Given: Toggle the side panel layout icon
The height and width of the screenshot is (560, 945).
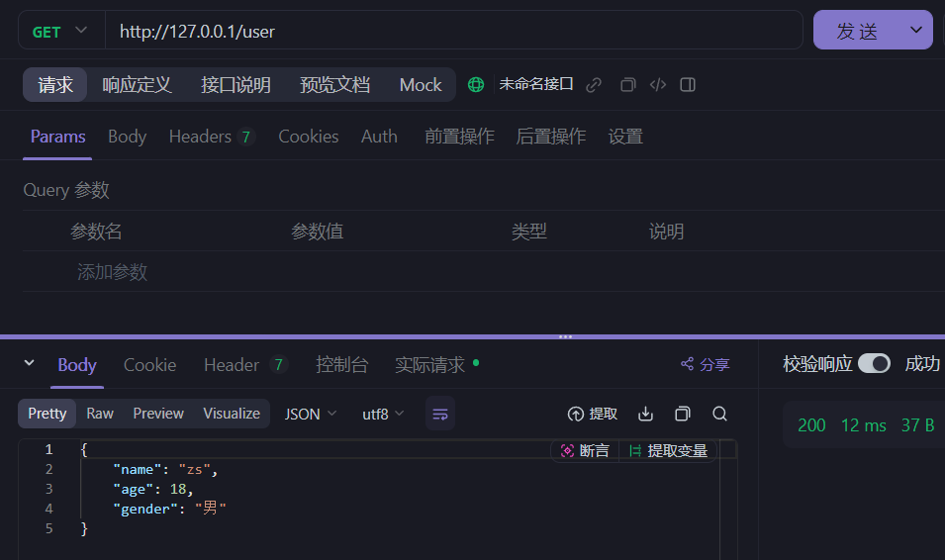Looking at the screenshot, I should click(688, 85).
